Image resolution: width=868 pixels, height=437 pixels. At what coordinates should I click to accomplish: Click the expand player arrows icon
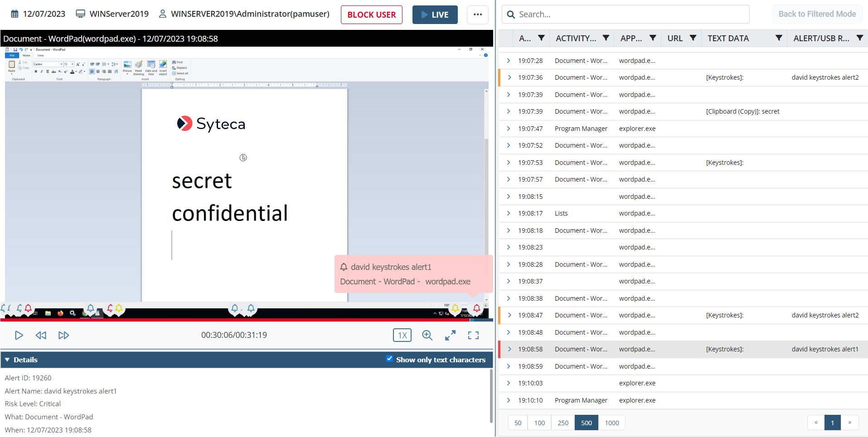tap(450, 335)
